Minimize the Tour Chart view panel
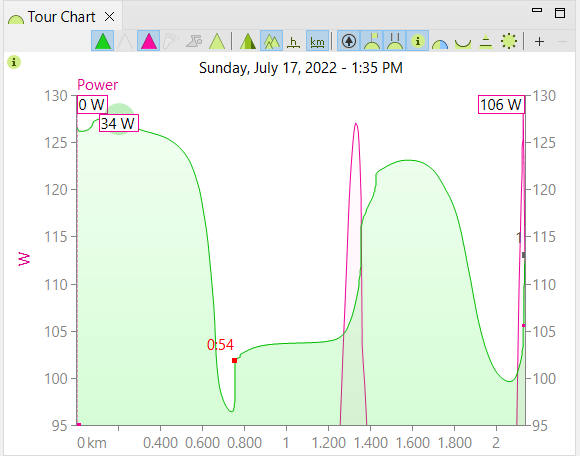The width and height of the screenshot is (580, 456). (x=537, y=10)
